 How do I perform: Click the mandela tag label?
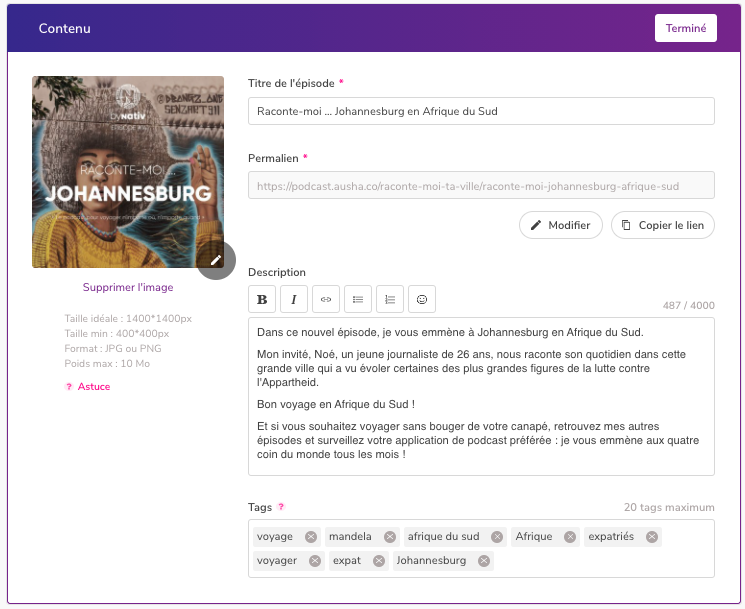[x=350, y=536]
